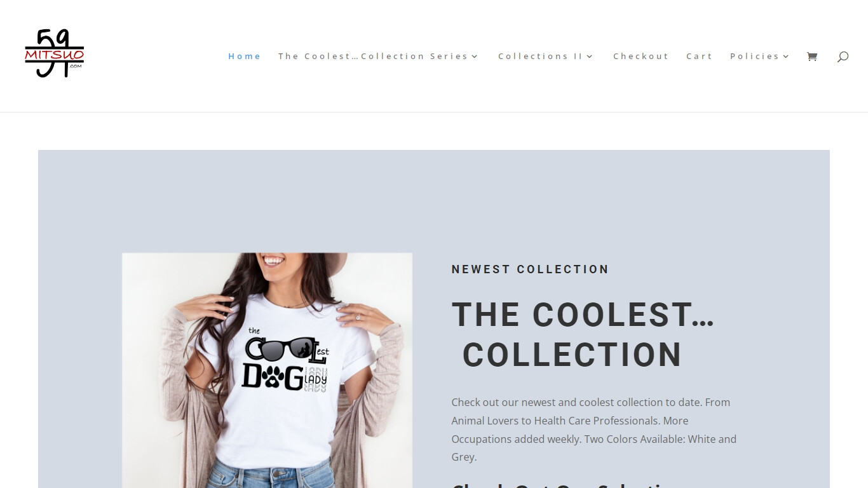Expand the Collections II chevron arrow
This screenshot has width=868, height=488.
[590, 57]
